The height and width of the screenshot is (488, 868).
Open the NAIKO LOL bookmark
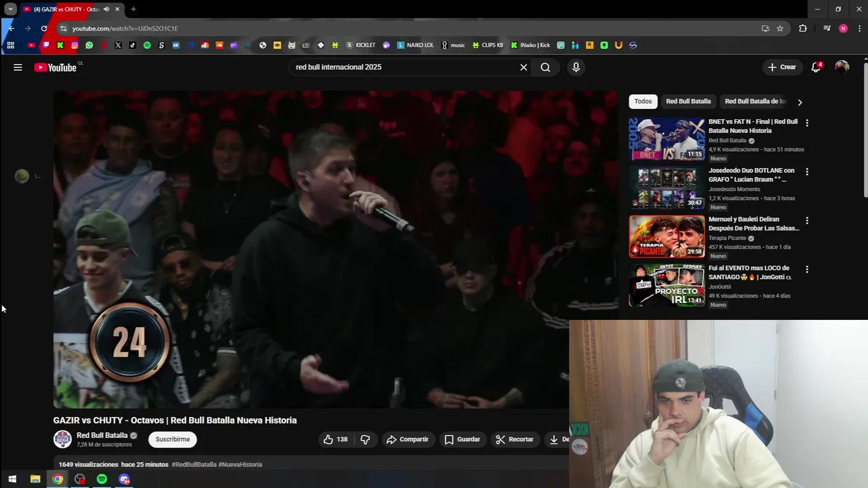click(x=416, y=45)
